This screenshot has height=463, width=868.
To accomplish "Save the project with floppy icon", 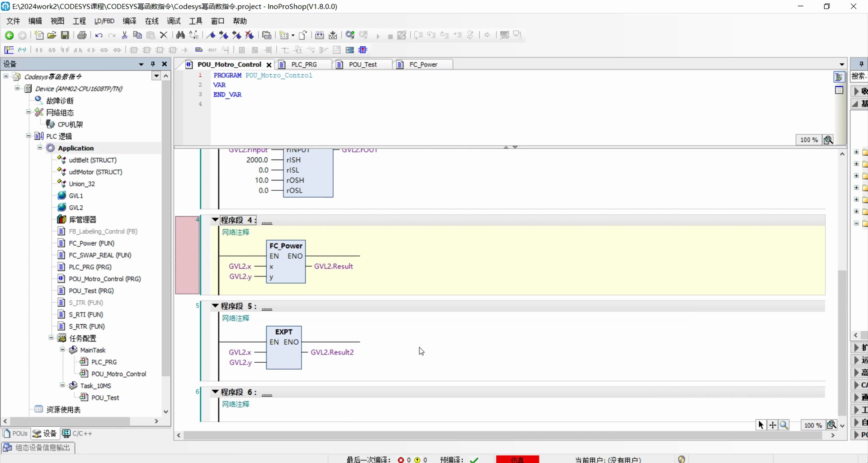I will pos(65,35).
